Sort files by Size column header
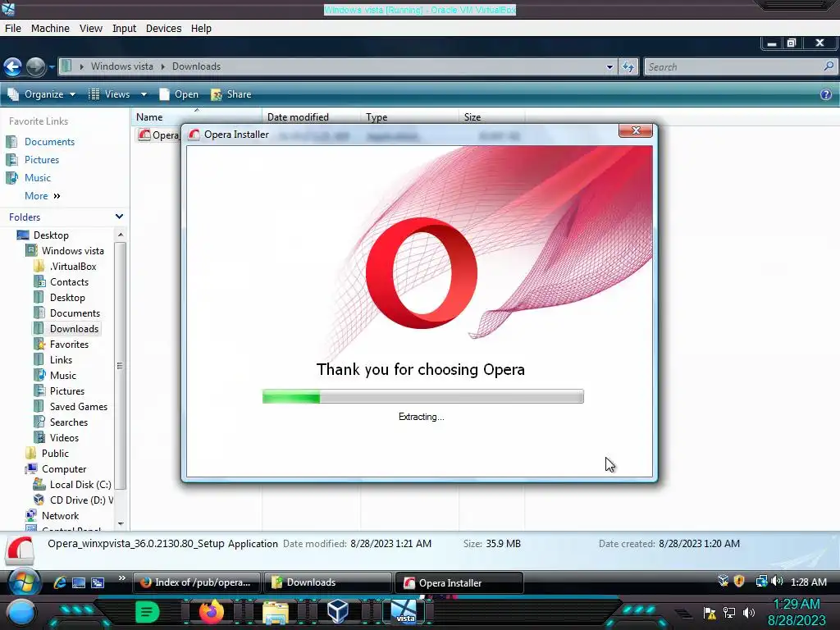The height and width of the screenshot is (630, 840). [491, 116]
